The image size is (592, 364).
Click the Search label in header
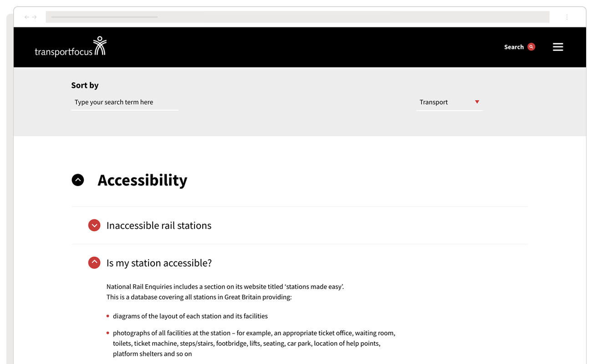pyautogui.click(x=514, y=47)
